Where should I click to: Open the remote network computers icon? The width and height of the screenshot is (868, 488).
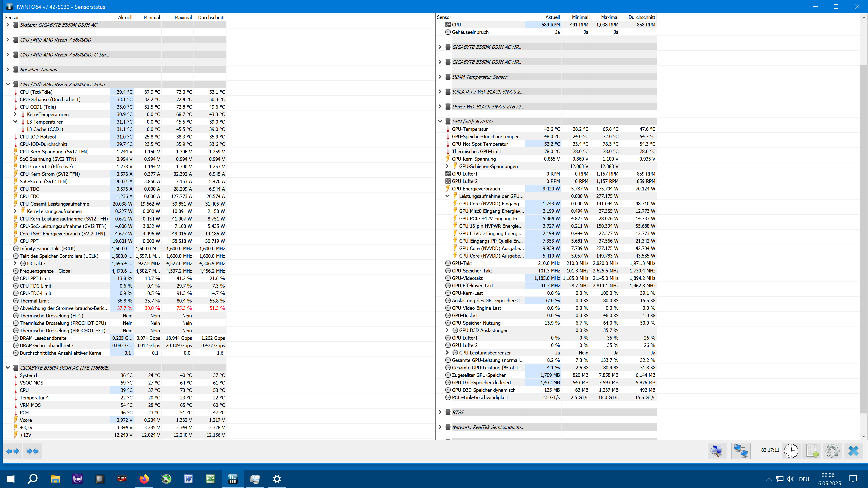click(741, 451)
